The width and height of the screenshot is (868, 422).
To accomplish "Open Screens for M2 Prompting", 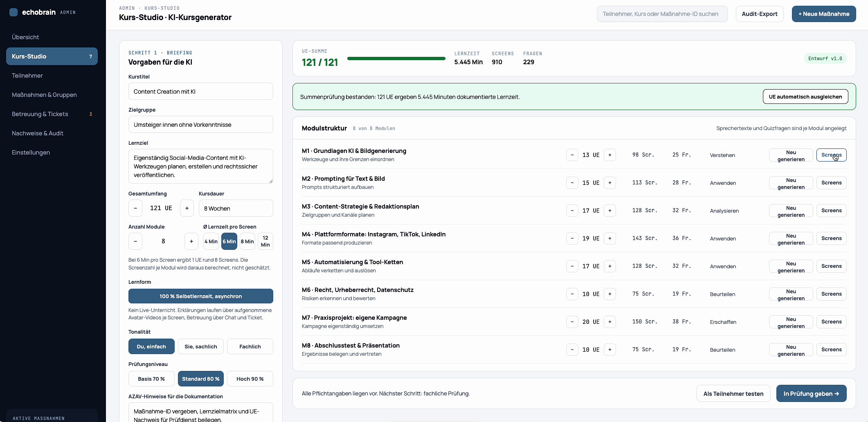I will pyautogui.click(x=832, y=183).
